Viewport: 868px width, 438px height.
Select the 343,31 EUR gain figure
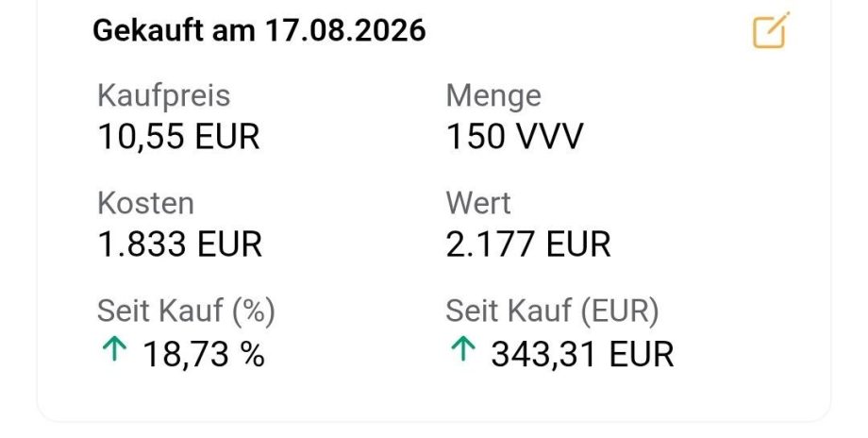(582, 354)
